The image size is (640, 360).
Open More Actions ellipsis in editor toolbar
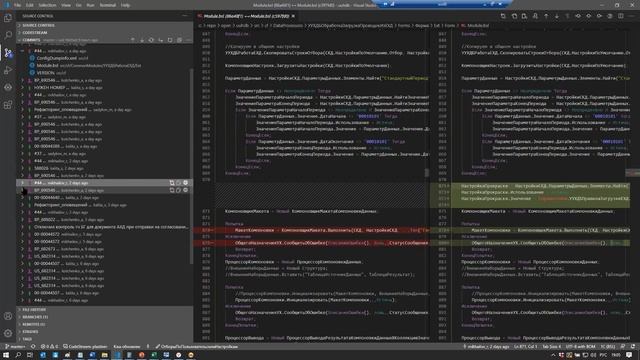click(x=631, y=16)
